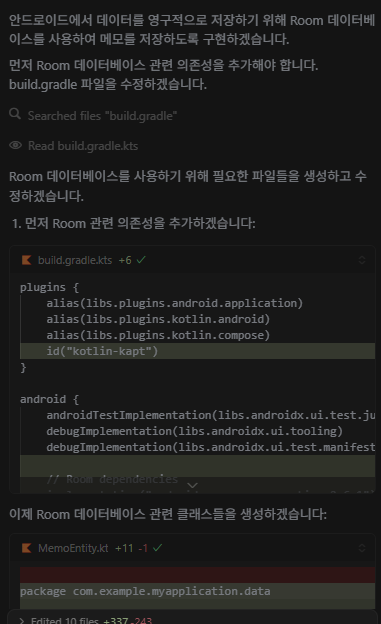This screenshot has width=381, height=624.
Task: Click the line alias(libs.plugins.kotlin.android)
Action: pos(158,319)
